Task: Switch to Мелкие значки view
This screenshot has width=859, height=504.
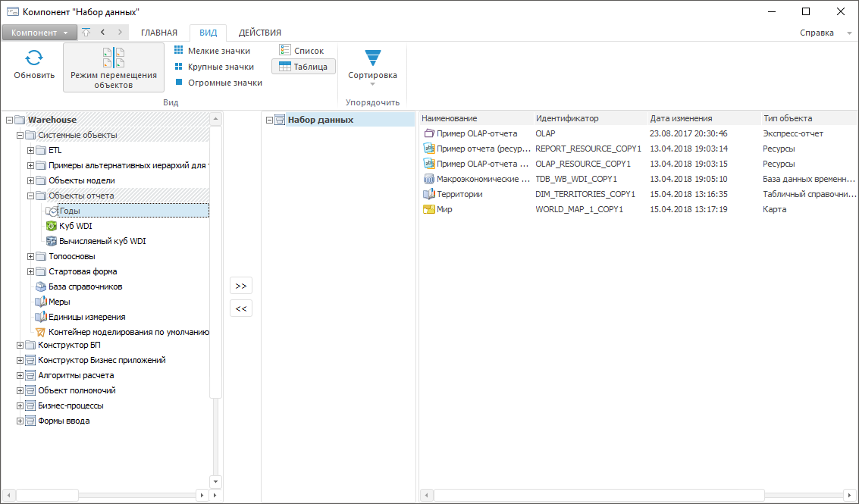Action: click(x=212, y=51)
